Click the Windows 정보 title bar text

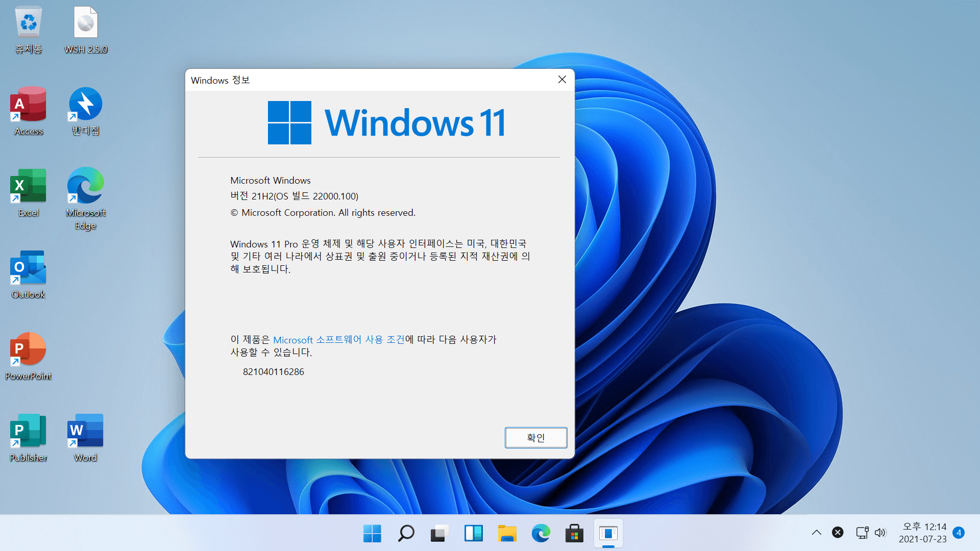[x=220, y=80]
